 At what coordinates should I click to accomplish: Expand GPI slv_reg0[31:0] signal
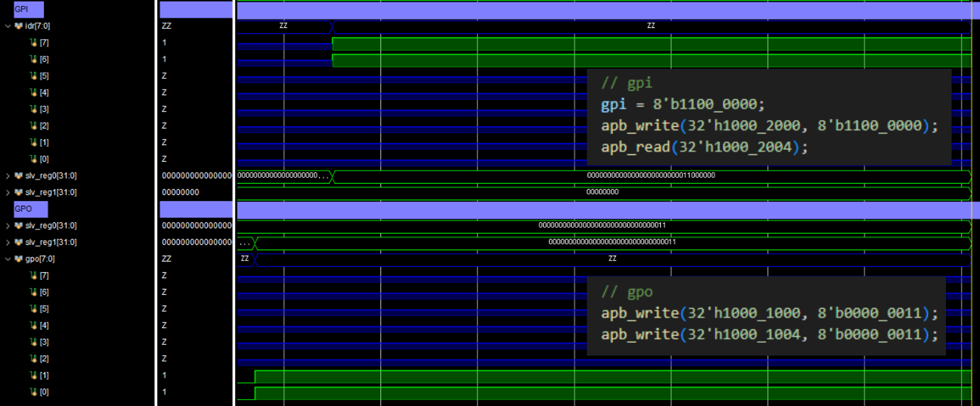coord(8,176)
